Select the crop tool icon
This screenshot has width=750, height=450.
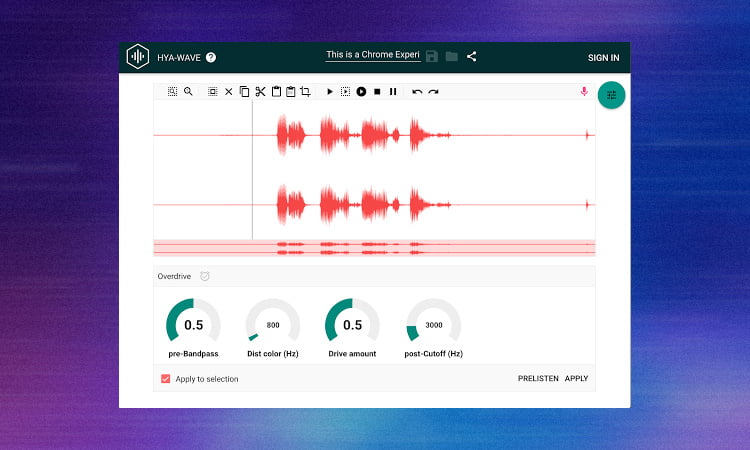click(x=305, y=91)
